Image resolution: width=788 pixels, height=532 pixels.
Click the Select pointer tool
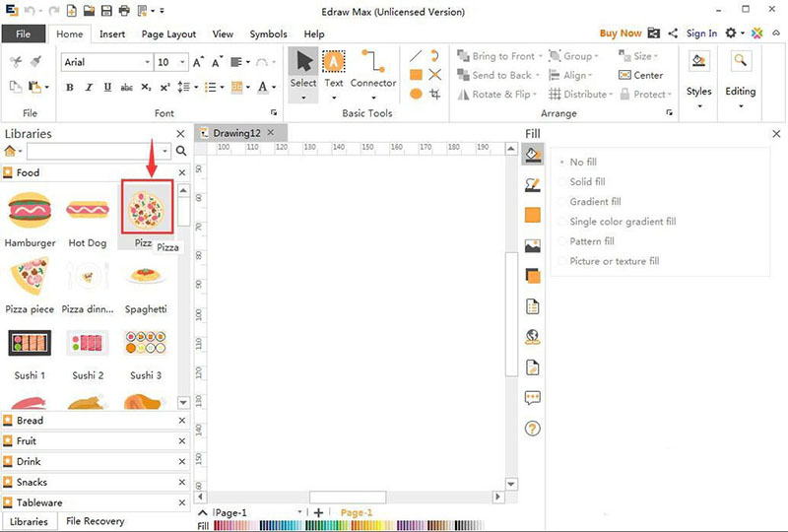coord(303,70)
